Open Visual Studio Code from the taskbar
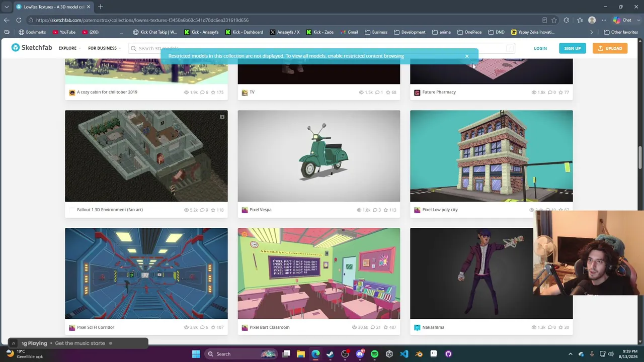The image size is (644, 362). 404,354
